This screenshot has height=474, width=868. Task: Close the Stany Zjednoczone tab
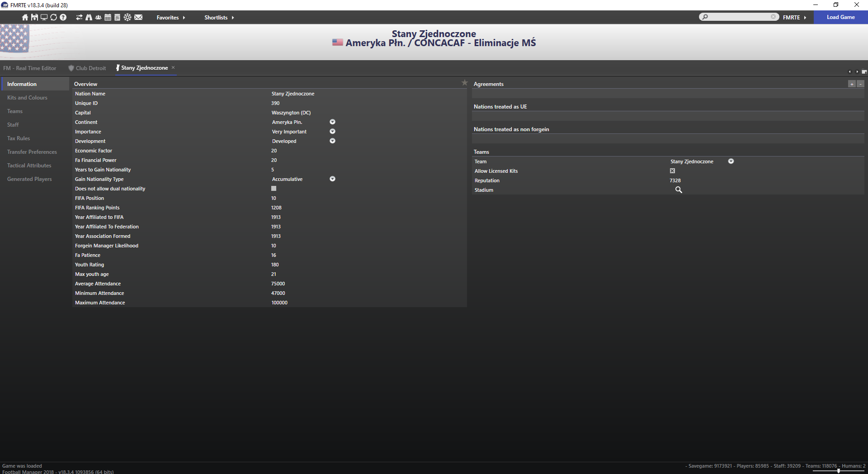(x=173, y=67)
